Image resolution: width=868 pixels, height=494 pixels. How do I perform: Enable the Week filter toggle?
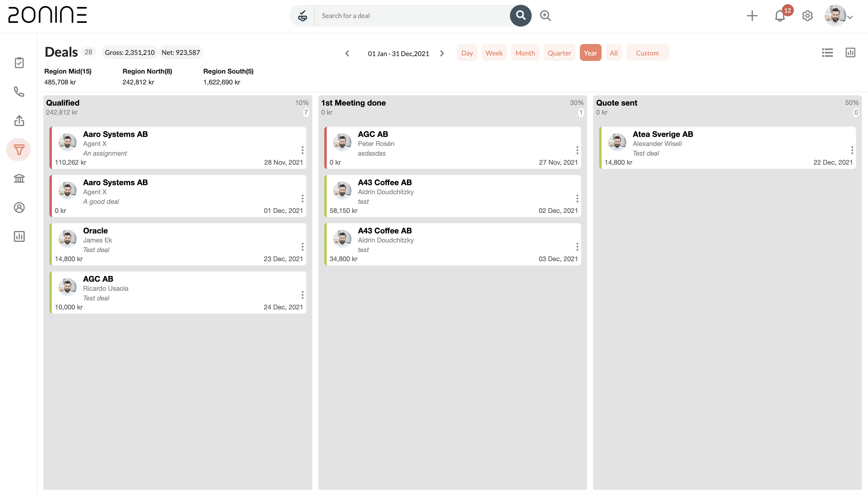tap(494, 53)
